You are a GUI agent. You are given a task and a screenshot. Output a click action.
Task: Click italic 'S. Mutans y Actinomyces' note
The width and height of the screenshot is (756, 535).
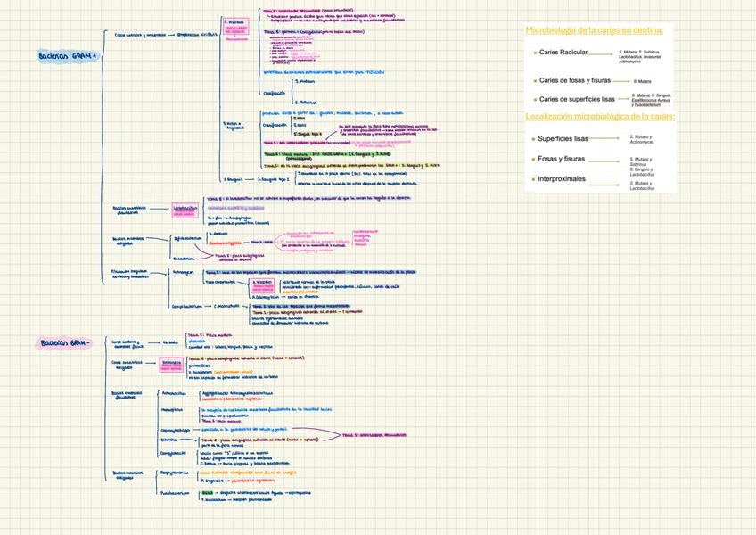tap(642, 139)
